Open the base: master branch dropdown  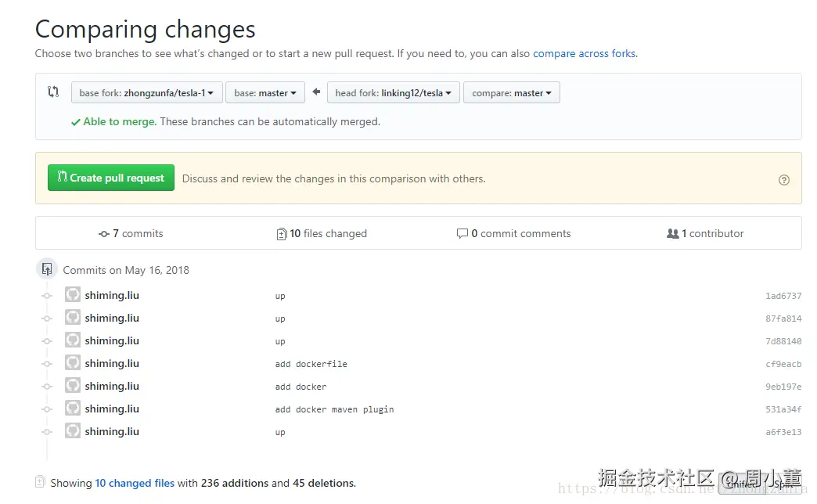[265, 92]
